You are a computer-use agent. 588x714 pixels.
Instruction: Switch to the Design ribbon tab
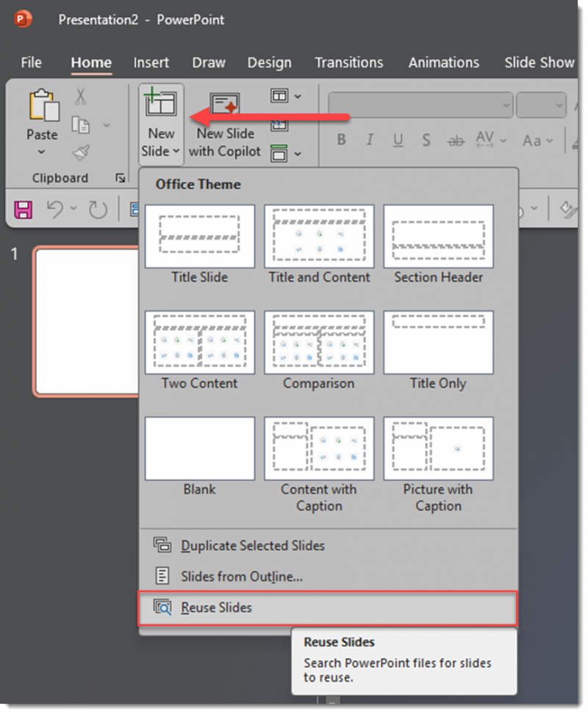click(269, 63)
